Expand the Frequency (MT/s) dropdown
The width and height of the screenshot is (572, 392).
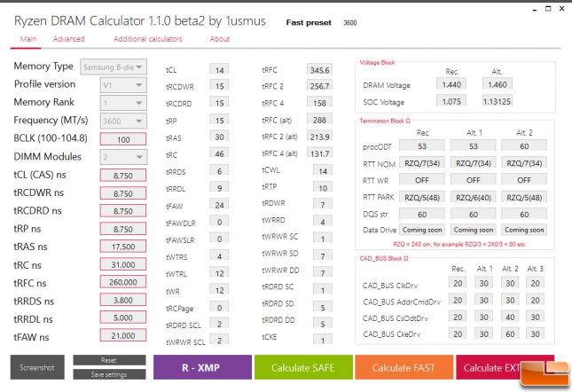(123, 122)
